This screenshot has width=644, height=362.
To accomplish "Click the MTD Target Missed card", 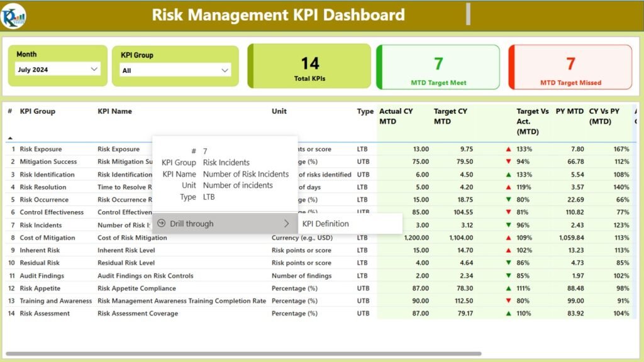I will click(x=569, y=65).
